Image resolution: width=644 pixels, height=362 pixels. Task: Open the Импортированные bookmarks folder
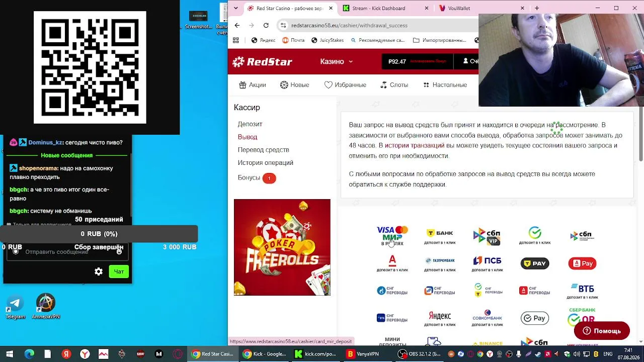coord(439,40)
